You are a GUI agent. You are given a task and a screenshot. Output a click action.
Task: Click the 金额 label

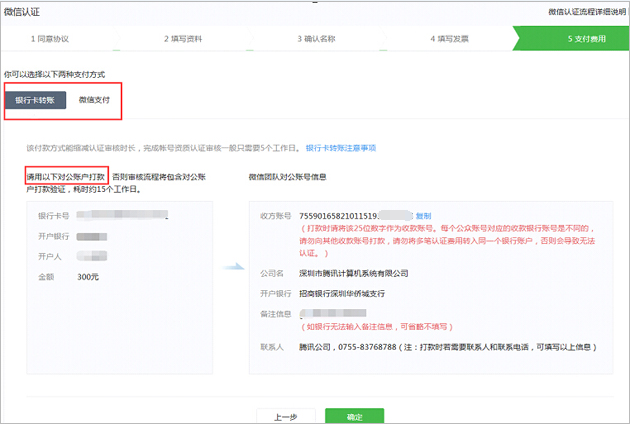click(46, 277)
